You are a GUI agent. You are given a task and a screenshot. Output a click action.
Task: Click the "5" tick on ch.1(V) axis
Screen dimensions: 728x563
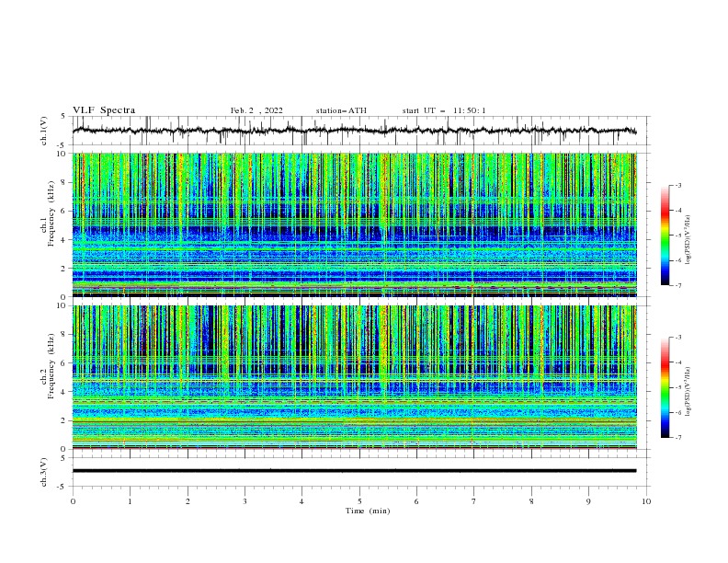63,117
